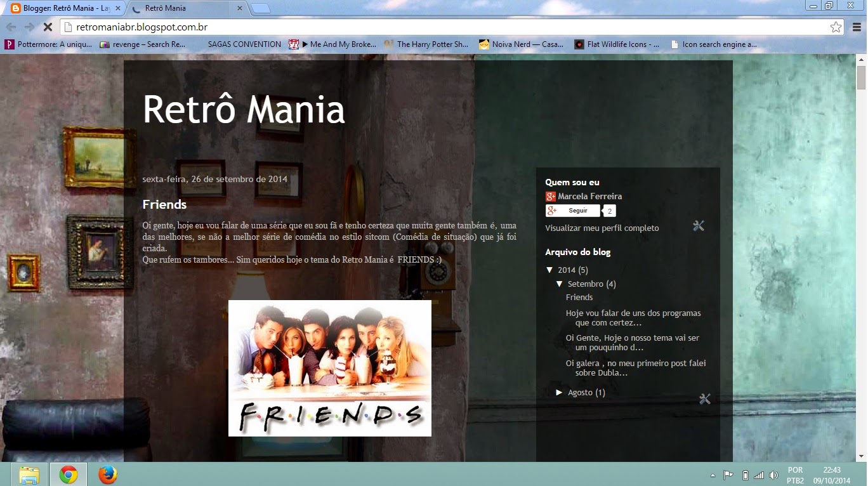The width and height of the screenshot is (868, 486).
Task: Click the Friends cast image
Action: pos(330,368)
